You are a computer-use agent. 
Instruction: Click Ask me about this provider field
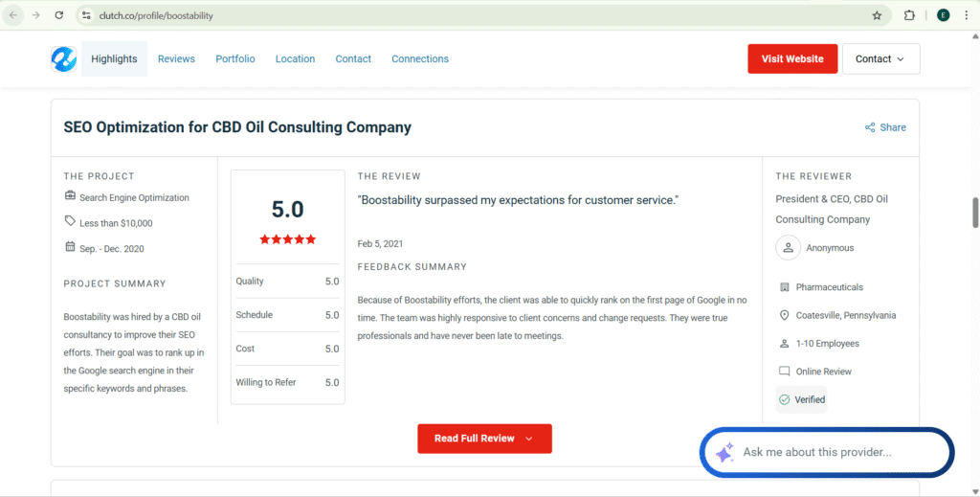pyautogui.click(x=827, y=452)
